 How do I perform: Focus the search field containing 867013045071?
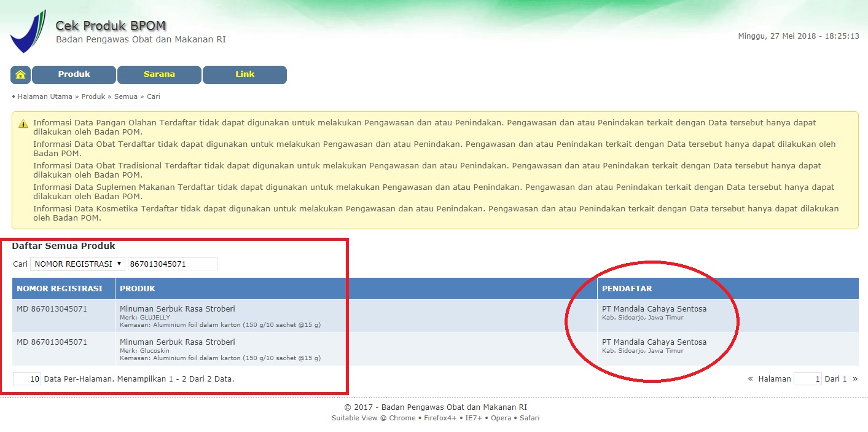click(173, 264)
